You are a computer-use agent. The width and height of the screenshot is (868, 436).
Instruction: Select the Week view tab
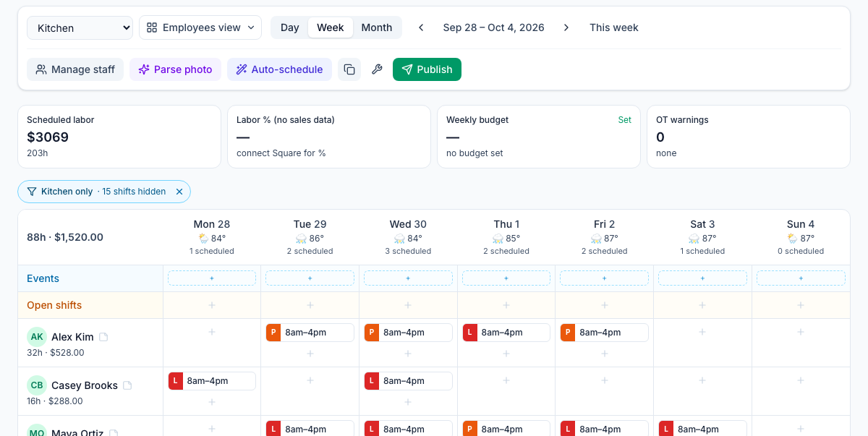point(331,27)
